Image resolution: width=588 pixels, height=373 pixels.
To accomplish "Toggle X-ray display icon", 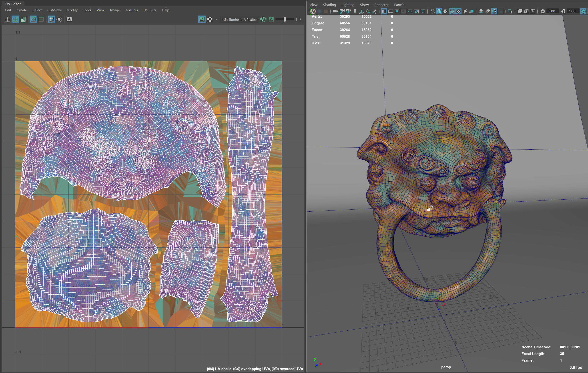I will [520, 11].
